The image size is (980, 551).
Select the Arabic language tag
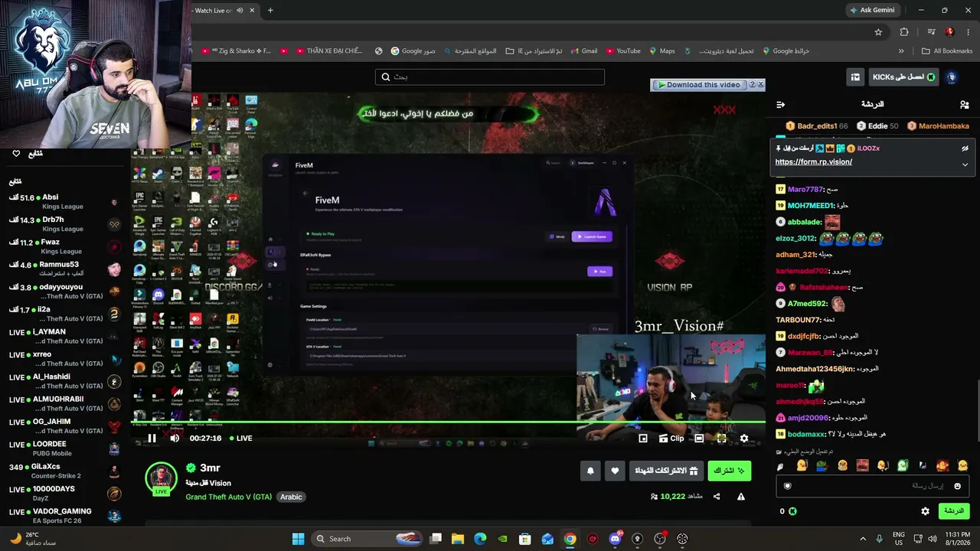(x=291, y=497)
